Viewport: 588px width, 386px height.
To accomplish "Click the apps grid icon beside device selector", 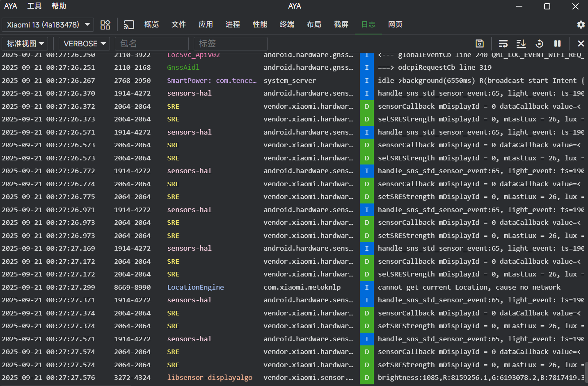I will tap(105, 25).
